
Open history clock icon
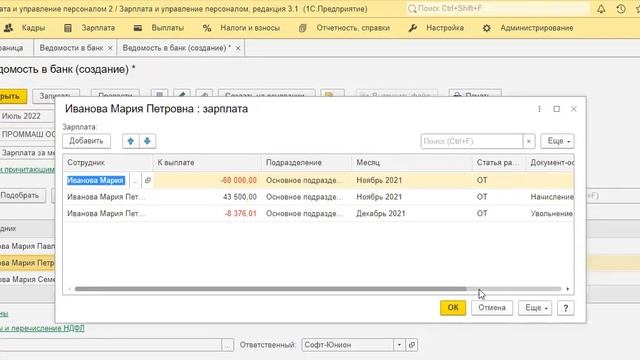point(621,9)
